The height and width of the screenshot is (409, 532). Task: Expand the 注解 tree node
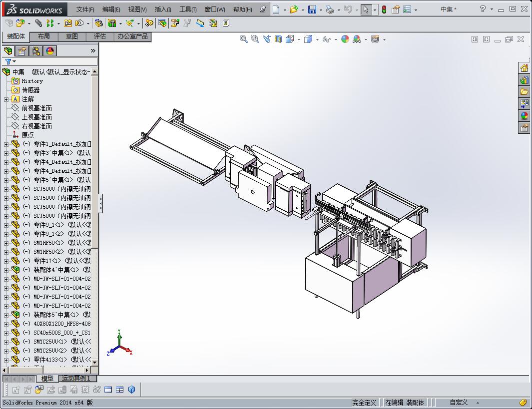(6, 99)
